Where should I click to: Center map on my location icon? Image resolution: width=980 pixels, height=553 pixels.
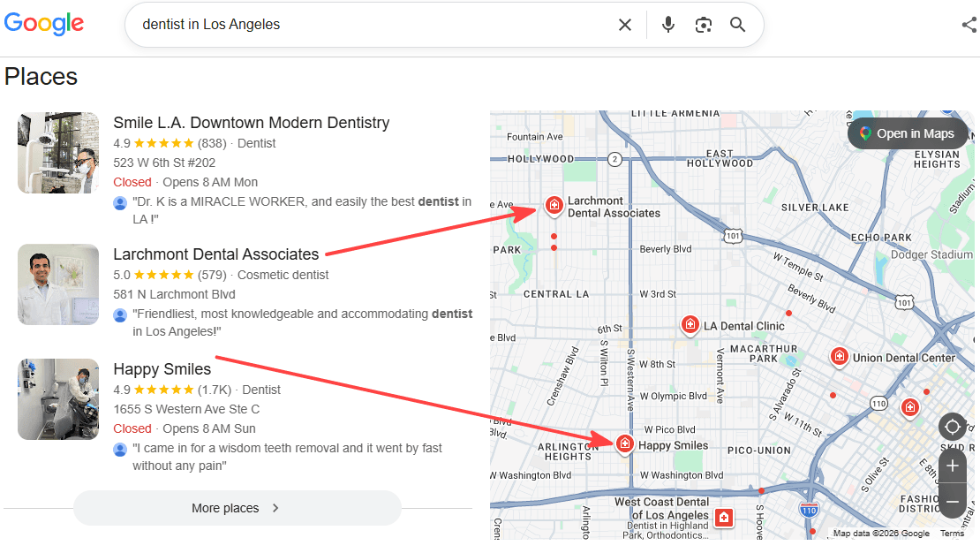click(x=953, y=428)
